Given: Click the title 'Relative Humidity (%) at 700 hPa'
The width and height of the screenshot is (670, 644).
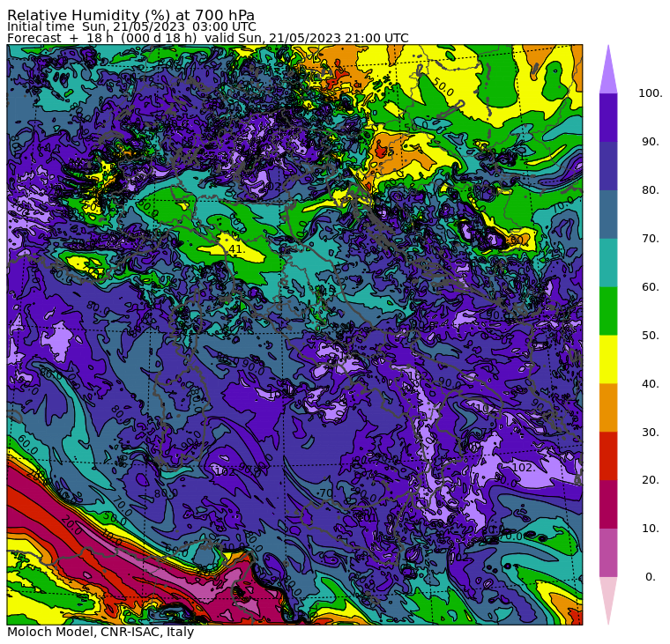Looking at the screenshot, I should pos(130,15).
